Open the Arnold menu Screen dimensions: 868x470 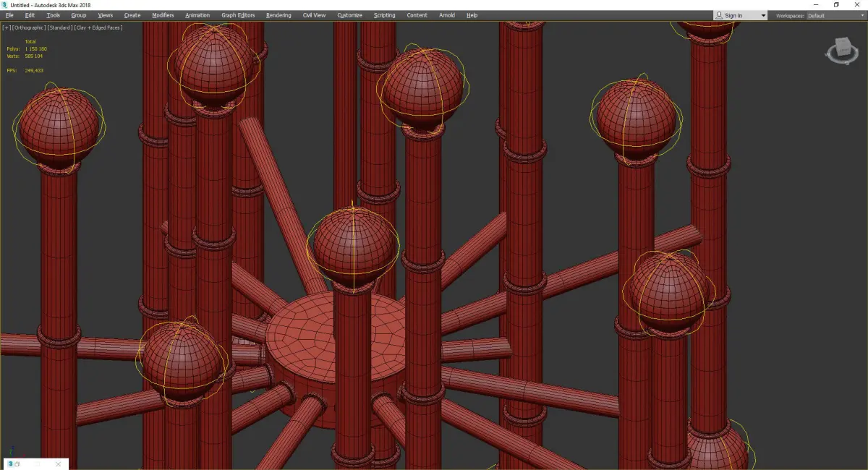click(x=447, y=15)
